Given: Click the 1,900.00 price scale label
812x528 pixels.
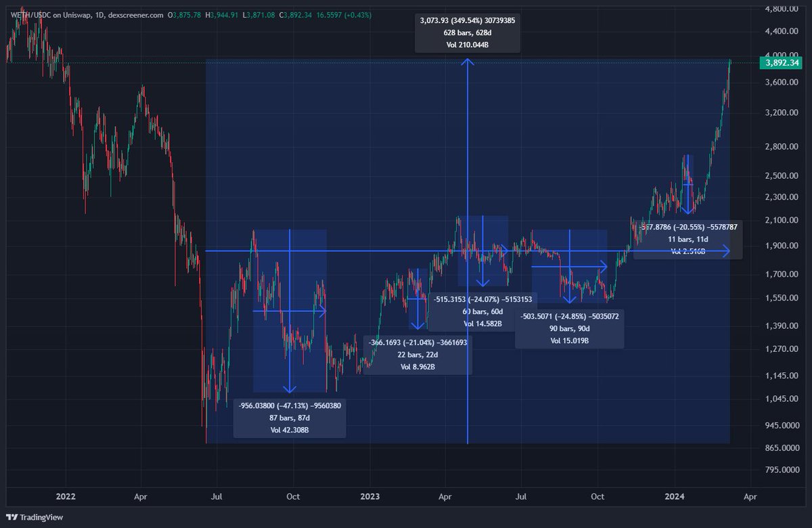Looking at the screenshot, I should [x=784, y=246].
